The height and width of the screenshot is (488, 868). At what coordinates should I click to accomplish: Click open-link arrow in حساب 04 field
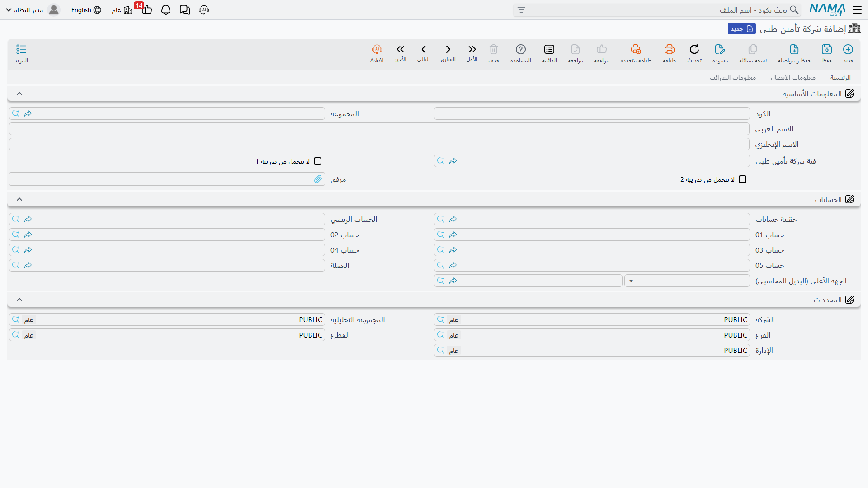[28, 250]
